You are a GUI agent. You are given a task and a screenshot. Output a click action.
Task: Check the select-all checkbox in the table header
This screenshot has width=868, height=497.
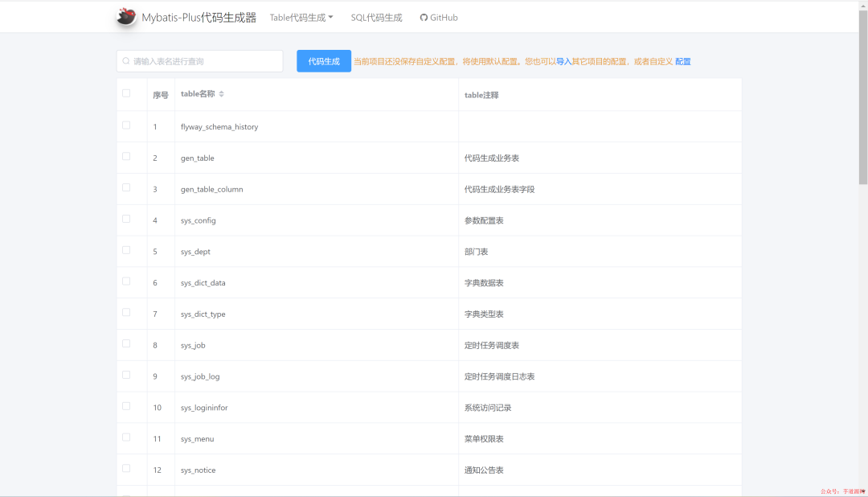(125, 92)
